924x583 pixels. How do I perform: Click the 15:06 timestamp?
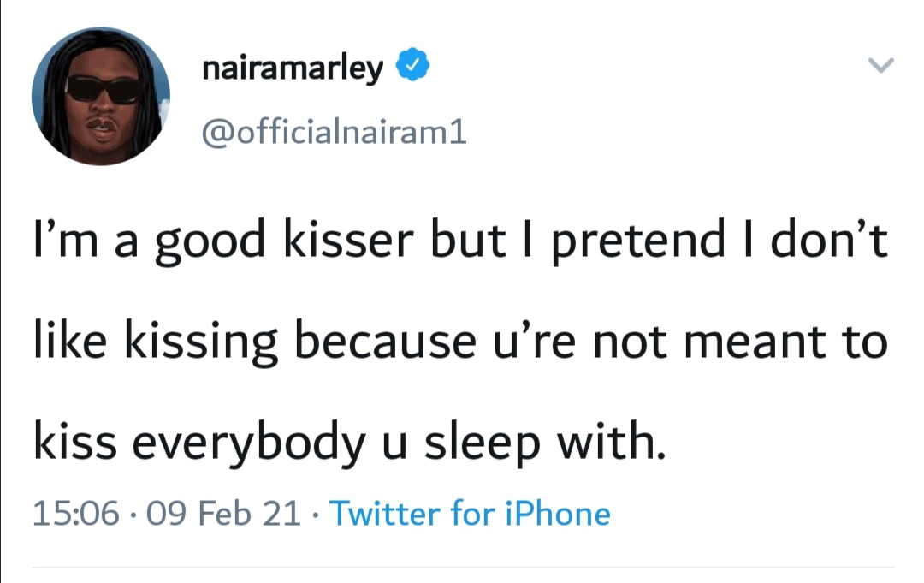pyautogui.click(x=74, y=514)
